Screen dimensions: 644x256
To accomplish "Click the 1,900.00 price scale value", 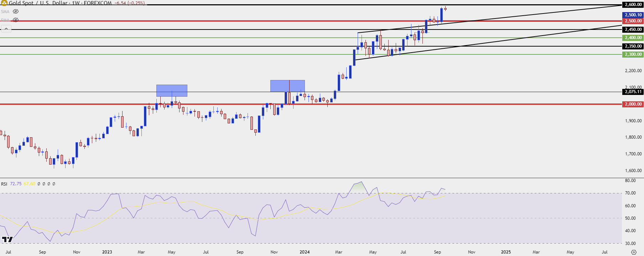I will coord(633,121).
